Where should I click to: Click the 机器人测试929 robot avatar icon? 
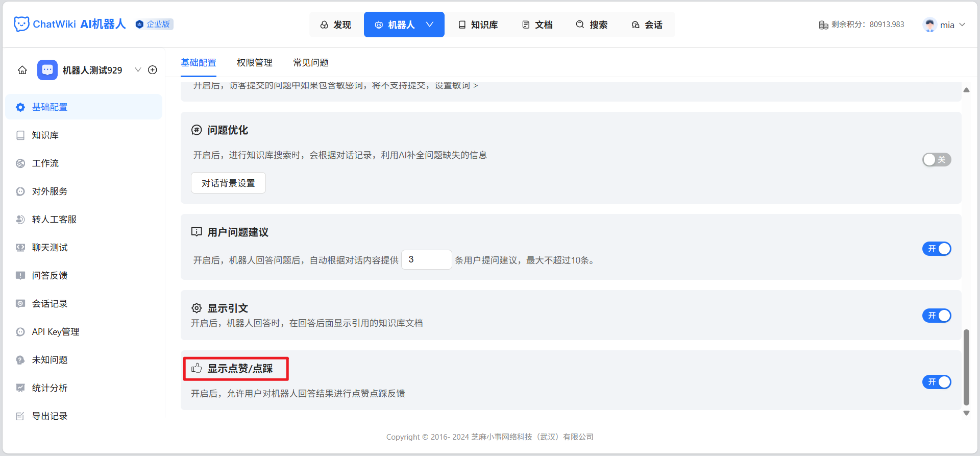tap(47, 70)
